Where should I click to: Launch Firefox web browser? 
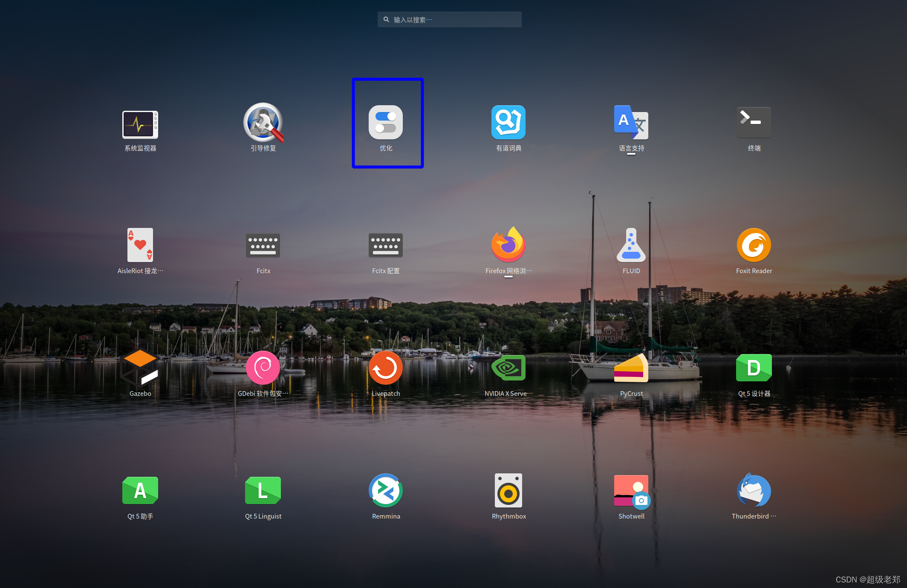508,245
